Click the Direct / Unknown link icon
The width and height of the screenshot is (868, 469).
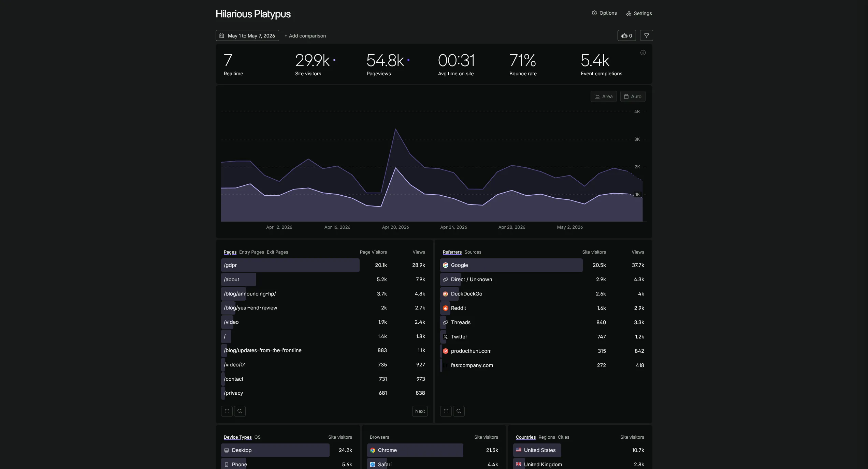click(x=445, y=279)
